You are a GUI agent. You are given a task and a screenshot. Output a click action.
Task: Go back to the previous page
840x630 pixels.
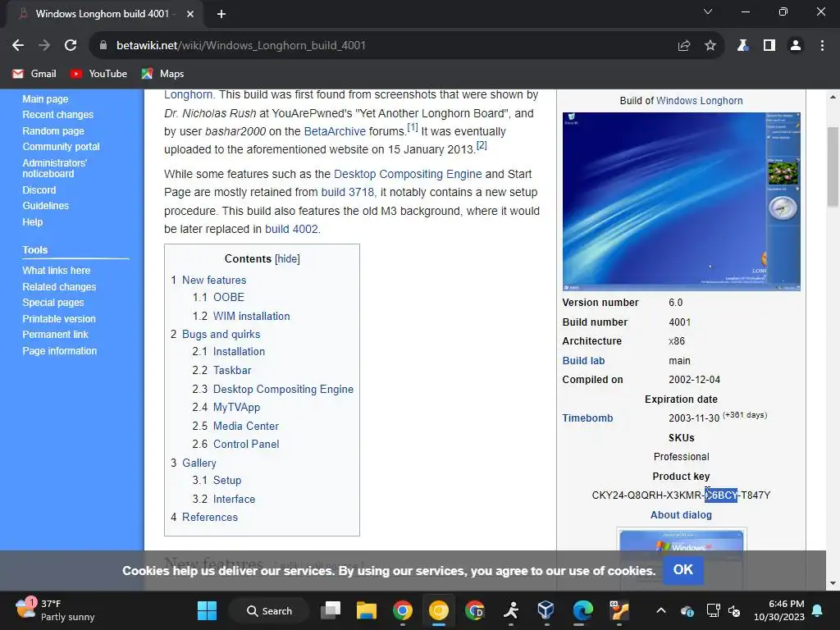pos(18,46)
